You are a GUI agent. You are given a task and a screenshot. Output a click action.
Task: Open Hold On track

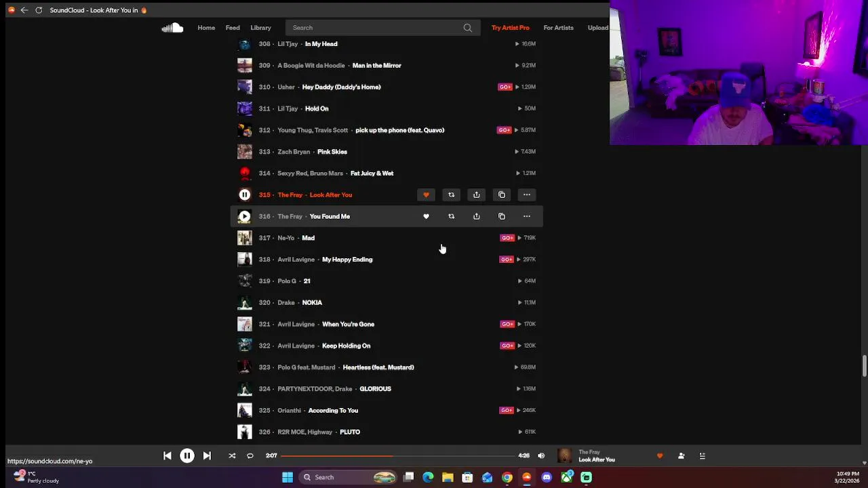[x=317, y=108]
